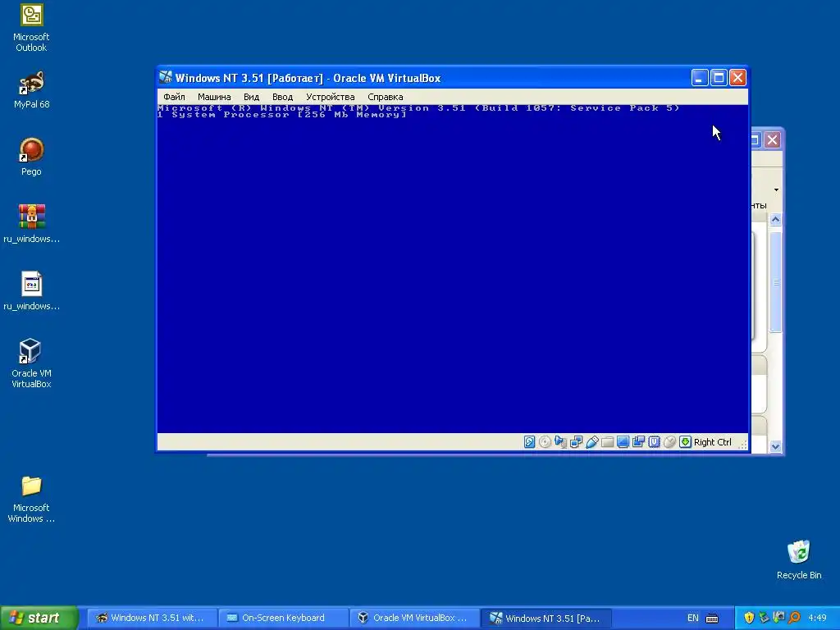This screenshot has height=630, width=840.
Task: Click the Safely Remove Hardware tray icon
Action: (764, 618)
